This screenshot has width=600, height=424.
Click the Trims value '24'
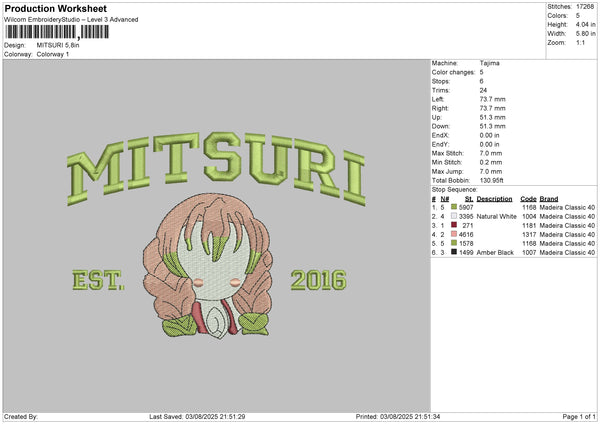tap(483, 90)
